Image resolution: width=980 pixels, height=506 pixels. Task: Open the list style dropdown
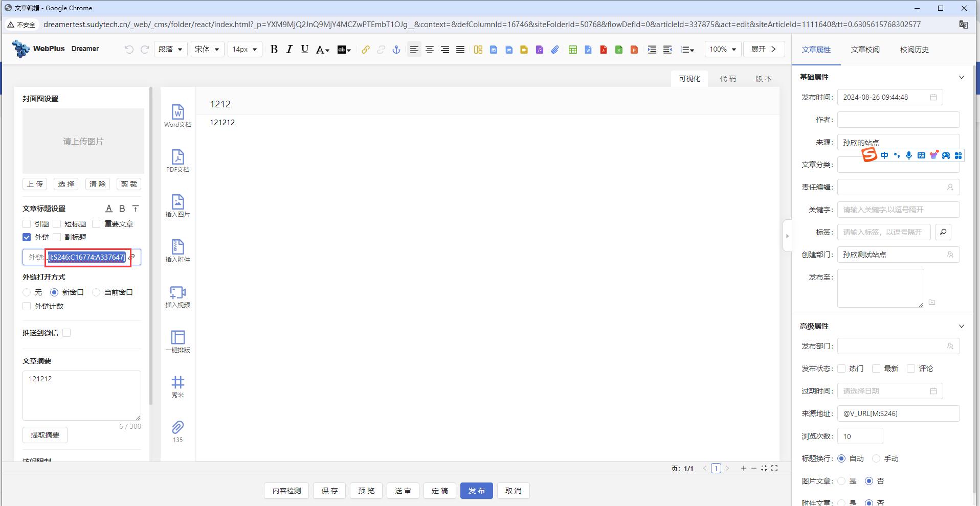[688, 50]
